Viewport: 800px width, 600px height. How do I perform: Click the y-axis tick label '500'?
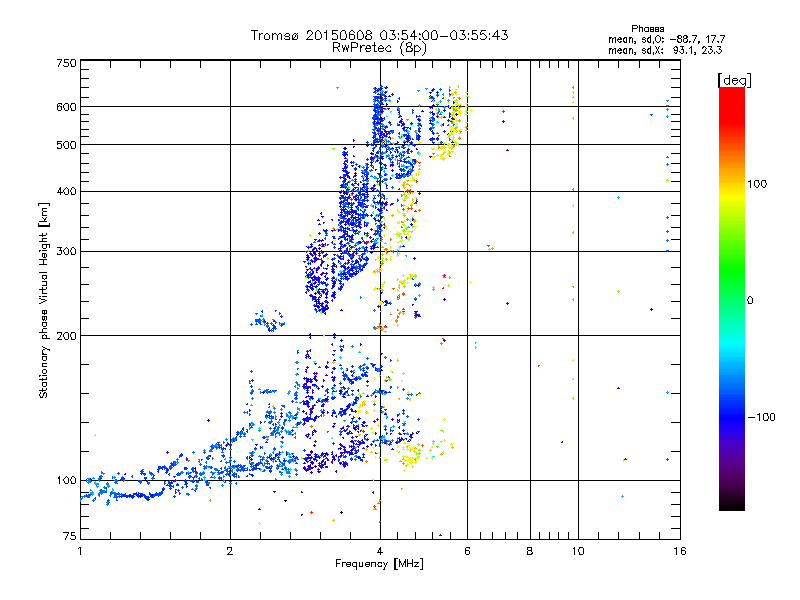(66, 145)
